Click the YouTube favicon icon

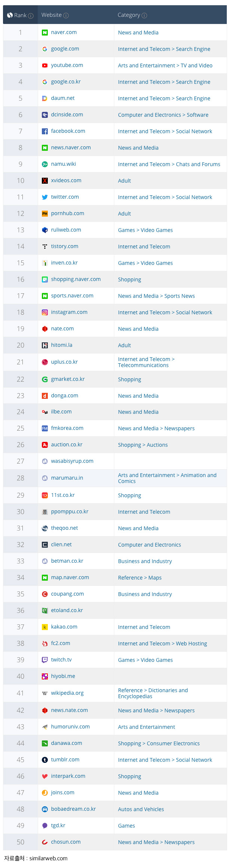(x=45, y=65)
